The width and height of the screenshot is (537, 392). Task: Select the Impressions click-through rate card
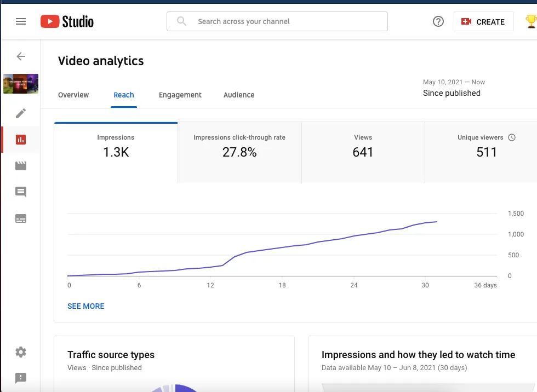pos(239,147)
